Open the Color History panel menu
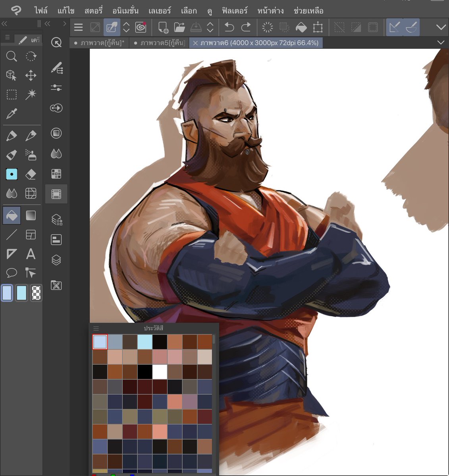This screenshot has height=476, width=449. click(96, 328)
